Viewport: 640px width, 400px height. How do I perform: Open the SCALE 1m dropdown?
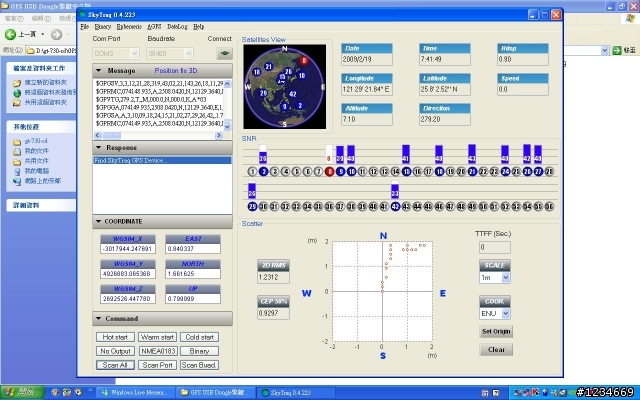(506, 278)
